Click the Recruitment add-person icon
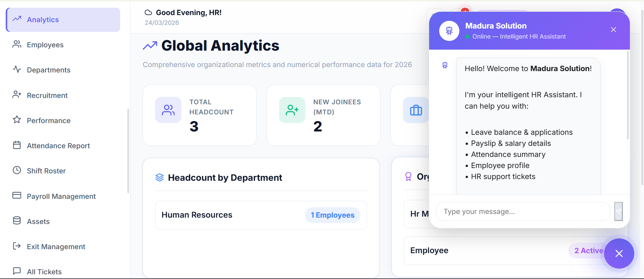This screenshot has width=644, height=279. (x=17, y=95)
